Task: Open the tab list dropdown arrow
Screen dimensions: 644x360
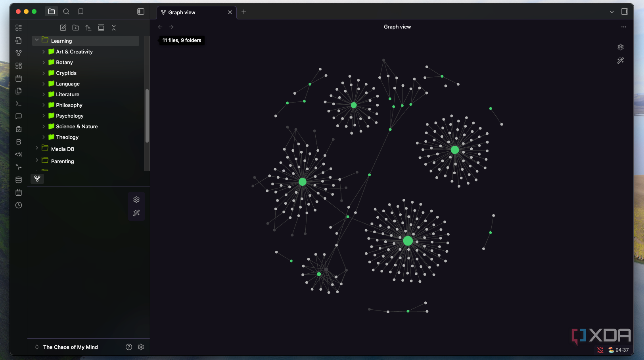Action: 612,12
